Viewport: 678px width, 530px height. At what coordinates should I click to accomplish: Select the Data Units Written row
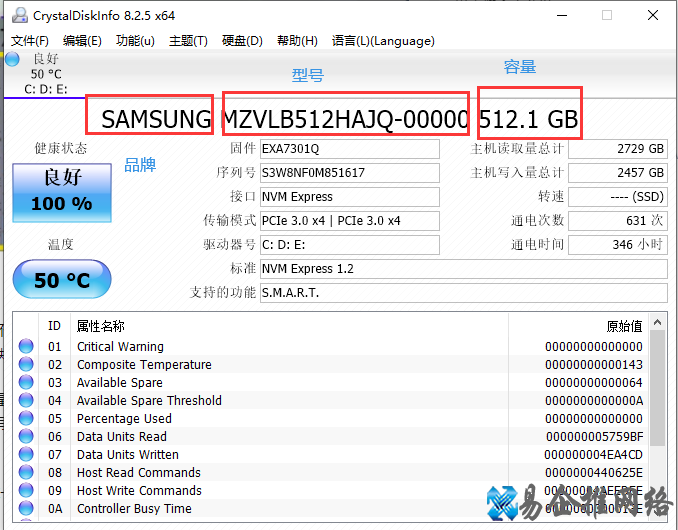331,454
